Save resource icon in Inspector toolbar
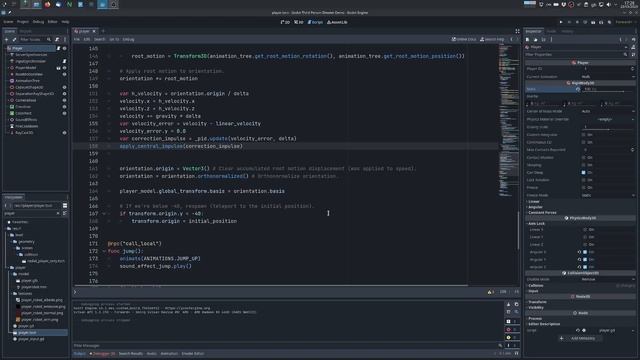 pyautogui.click(x=543, y=40)
